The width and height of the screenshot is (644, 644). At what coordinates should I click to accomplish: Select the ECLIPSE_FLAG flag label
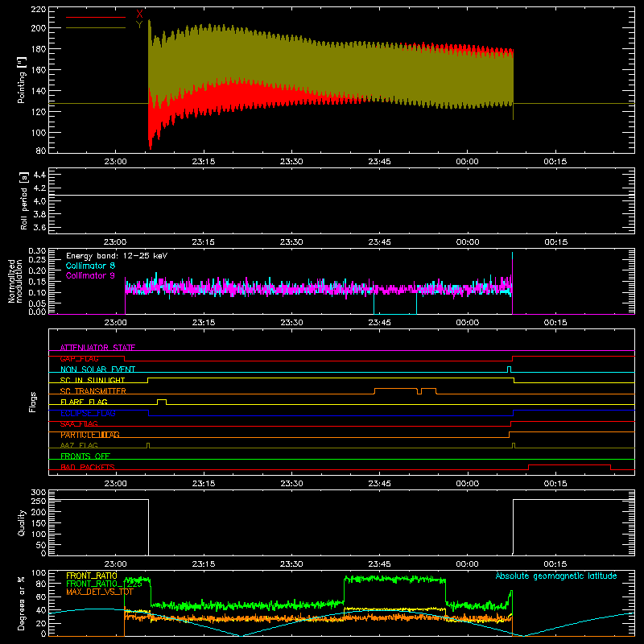tap(88, 413)
